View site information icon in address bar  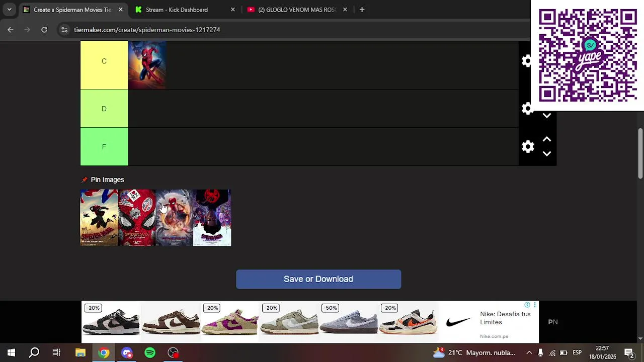click(x=64, y=30)
